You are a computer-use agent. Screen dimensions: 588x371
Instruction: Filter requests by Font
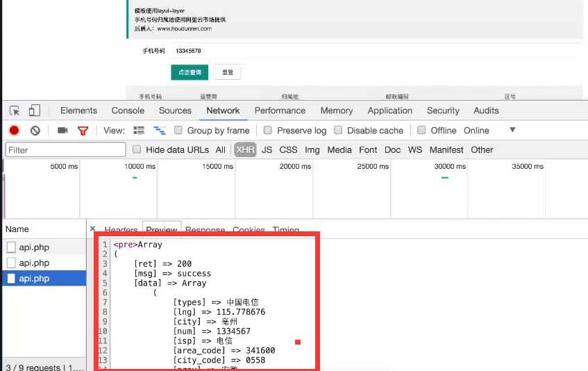(x=368, y=149)
